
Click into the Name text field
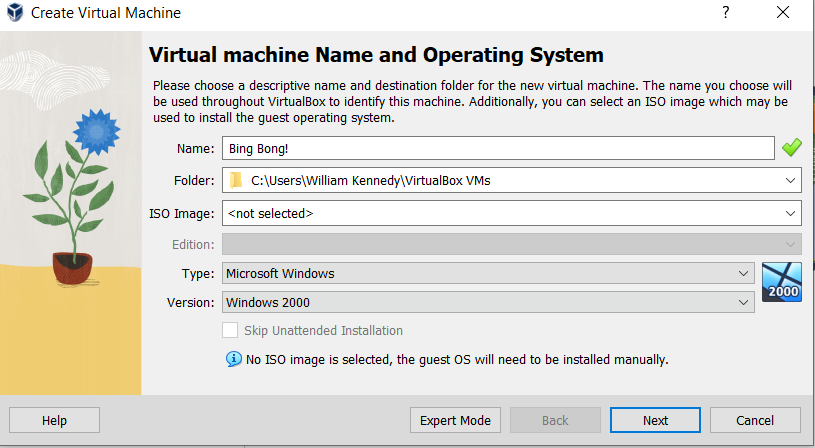[497, 149]
